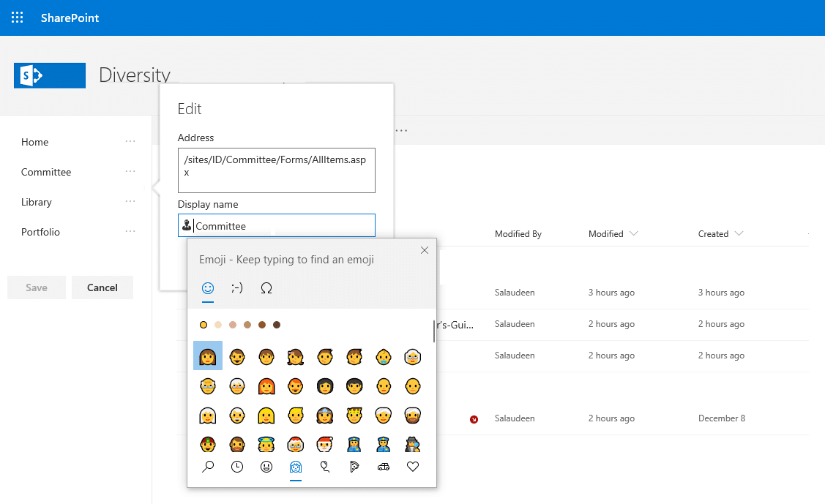Select the heart symbols emoji category
This screenshot has width=825, height=504.
[412, 466]
